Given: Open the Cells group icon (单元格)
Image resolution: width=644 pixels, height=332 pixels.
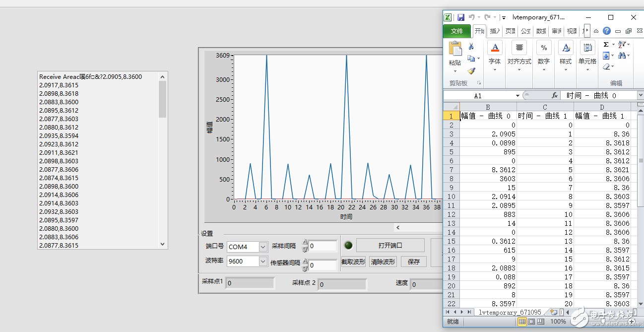Looking at the screenshot, I should [x=587, y=48].
